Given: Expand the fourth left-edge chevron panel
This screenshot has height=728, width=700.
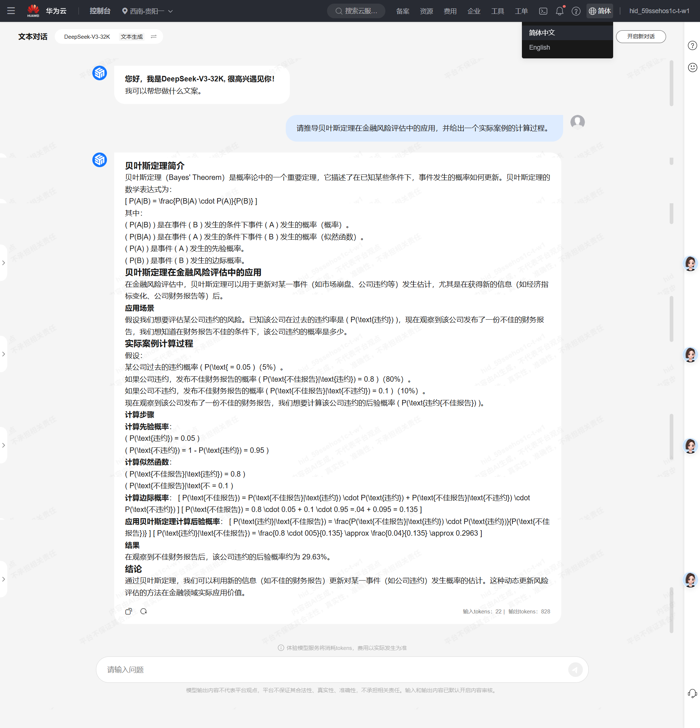Looking at the screenshot, I should (x=3, y=579).
